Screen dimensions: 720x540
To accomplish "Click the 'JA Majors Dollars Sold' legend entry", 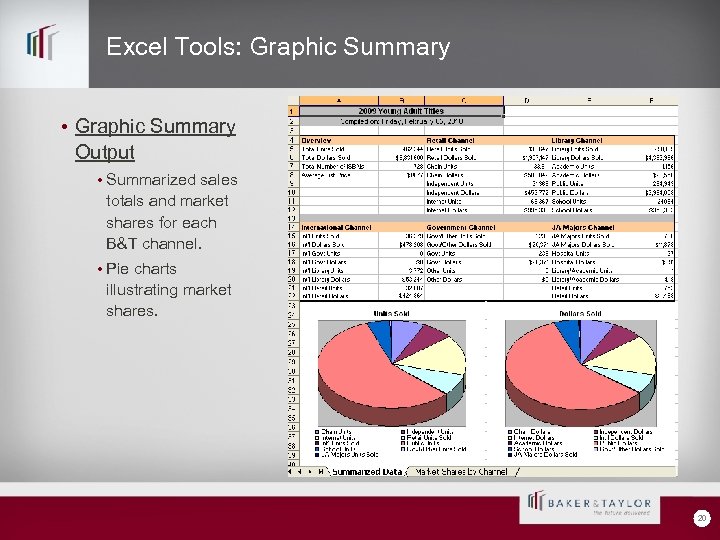I will [543, 455].
